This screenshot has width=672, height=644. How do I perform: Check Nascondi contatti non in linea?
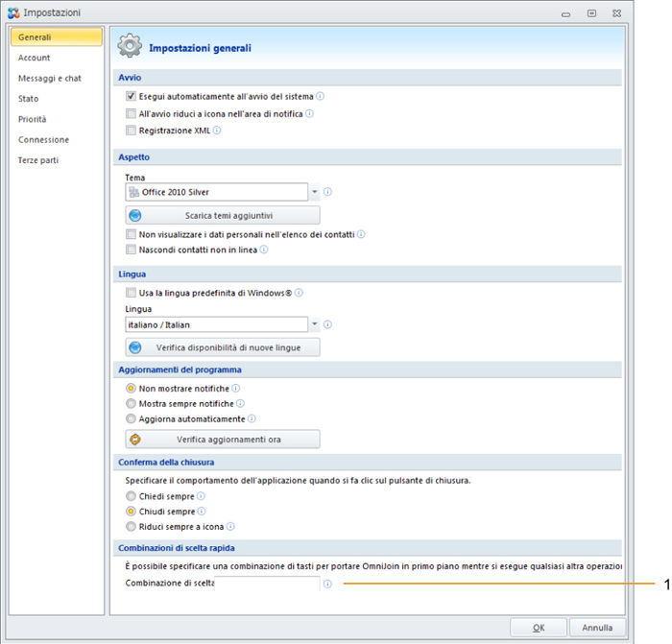(x=131, y=250)
